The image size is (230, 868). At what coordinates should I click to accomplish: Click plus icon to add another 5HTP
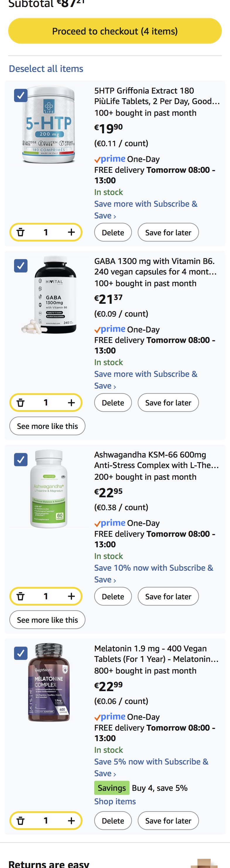(71, 232)
